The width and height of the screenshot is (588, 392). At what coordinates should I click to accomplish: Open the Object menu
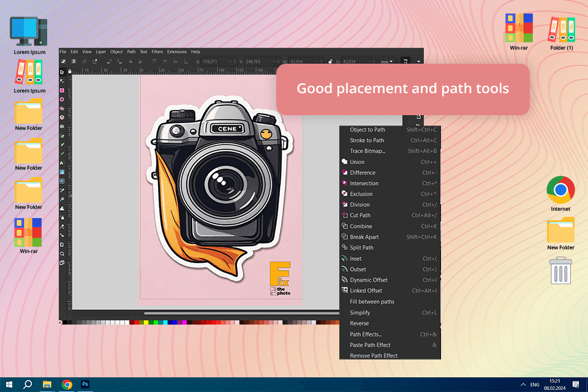coord(116,52)
